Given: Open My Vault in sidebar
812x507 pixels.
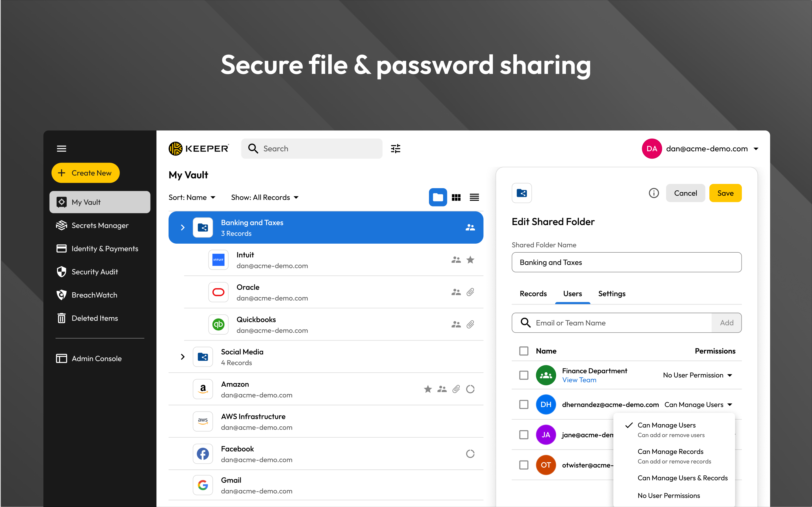Looking at the screenshot, I should click(x=100, y=202).
